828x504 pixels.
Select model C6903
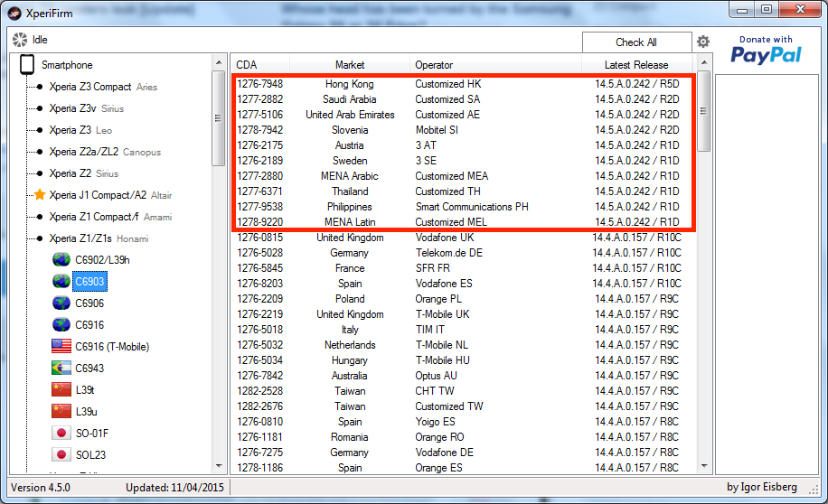click(89, 281)
